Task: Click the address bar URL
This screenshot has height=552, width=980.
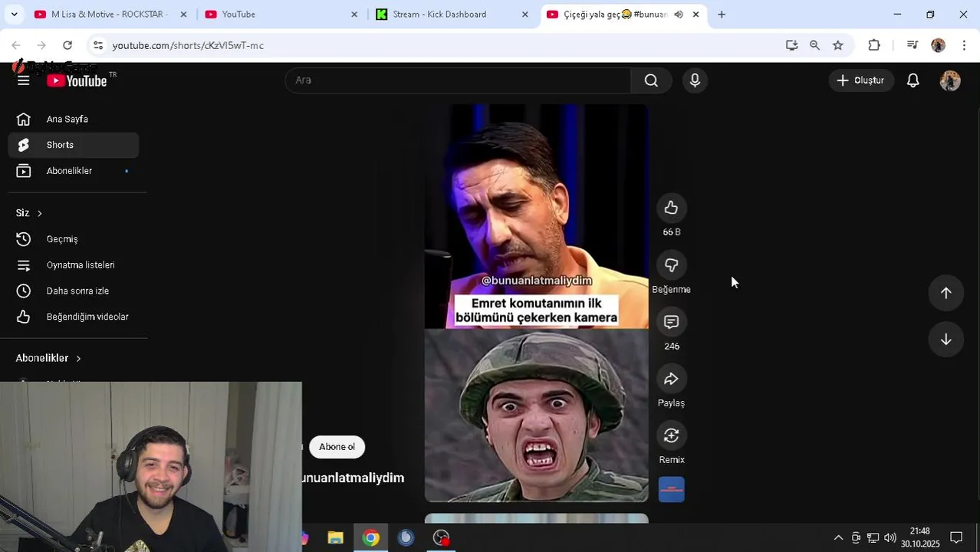Action: [x=188, y=45]
